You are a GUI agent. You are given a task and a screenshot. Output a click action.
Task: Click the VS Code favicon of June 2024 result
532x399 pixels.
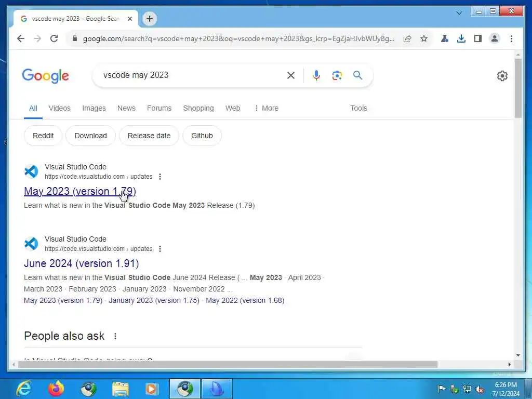(x=31, y=244)
